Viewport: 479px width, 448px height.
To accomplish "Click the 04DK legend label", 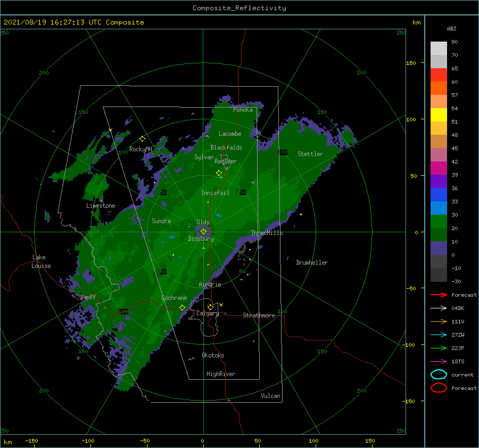I will click(458, 308).
